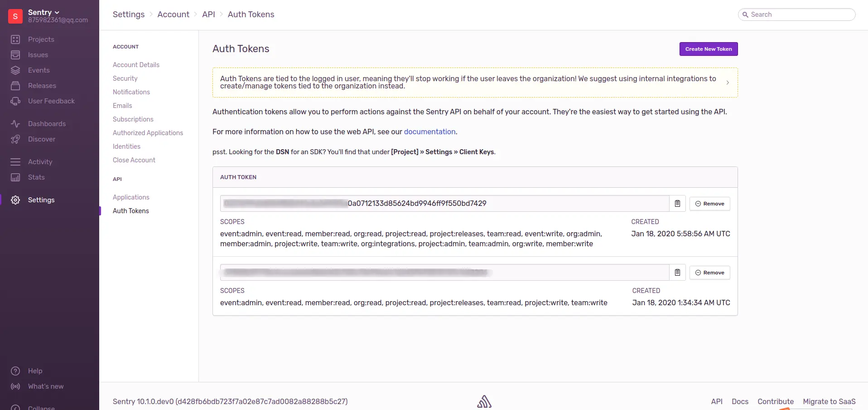Open Docs link in footer

740,401
